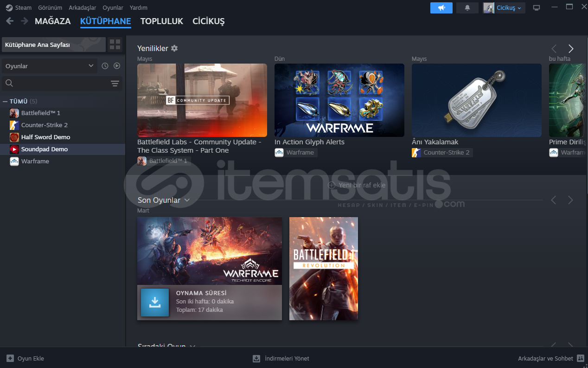Open the CİCİKUŞ profile tab
588x368 pixels.
pos(209,21)
